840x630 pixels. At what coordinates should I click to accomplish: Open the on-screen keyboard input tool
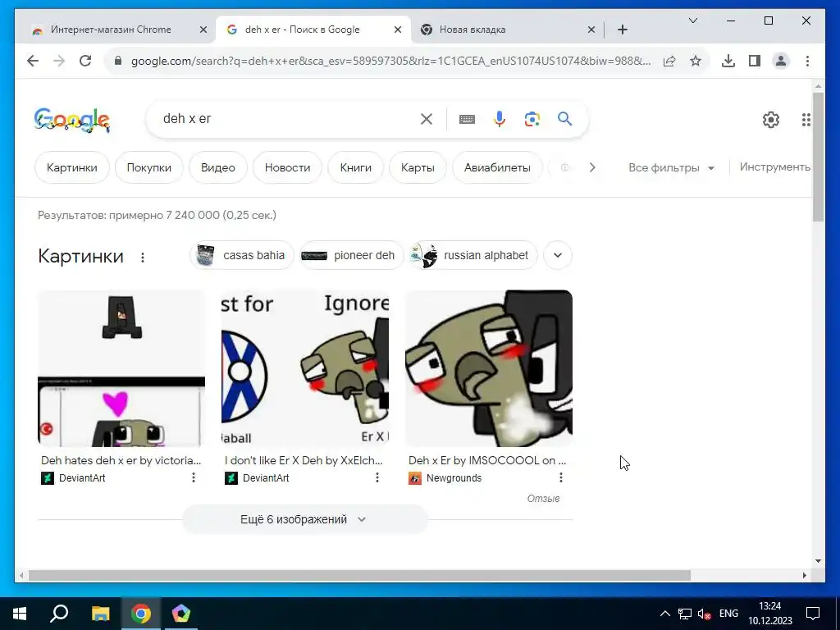coord(467,119)
